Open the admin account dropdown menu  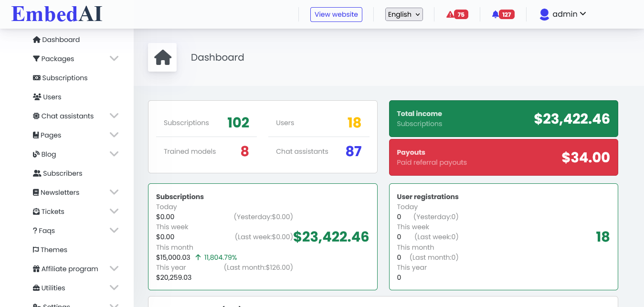[x=563, y=14]
